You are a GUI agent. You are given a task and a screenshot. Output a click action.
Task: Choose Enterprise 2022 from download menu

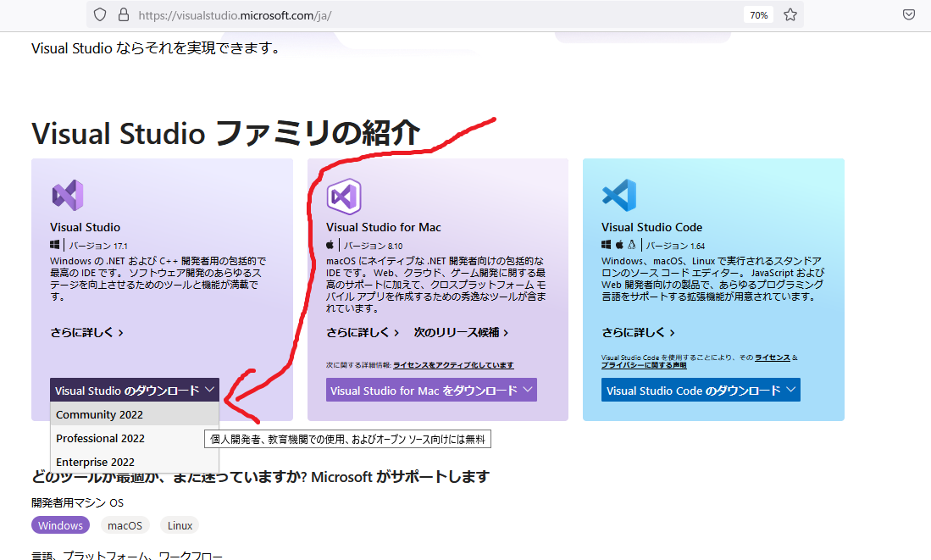[x=95, y=462]
